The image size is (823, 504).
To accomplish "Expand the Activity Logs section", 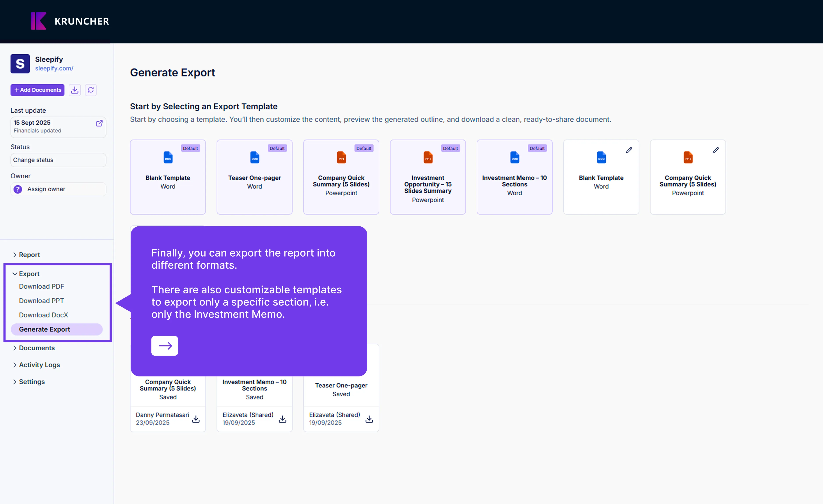I will tap(39, 365).
